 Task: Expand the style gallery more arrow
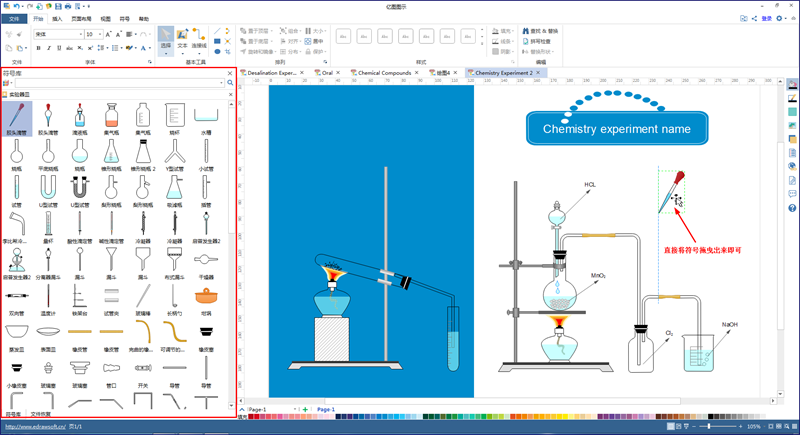(482, 44)
